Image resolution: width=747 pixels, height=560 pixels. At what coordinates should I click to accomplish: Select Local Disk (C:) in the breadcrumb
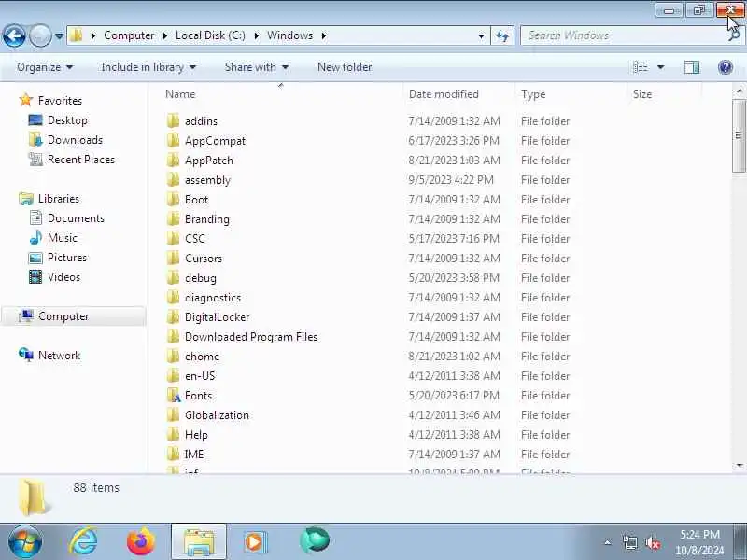click(x=210, y=35)
